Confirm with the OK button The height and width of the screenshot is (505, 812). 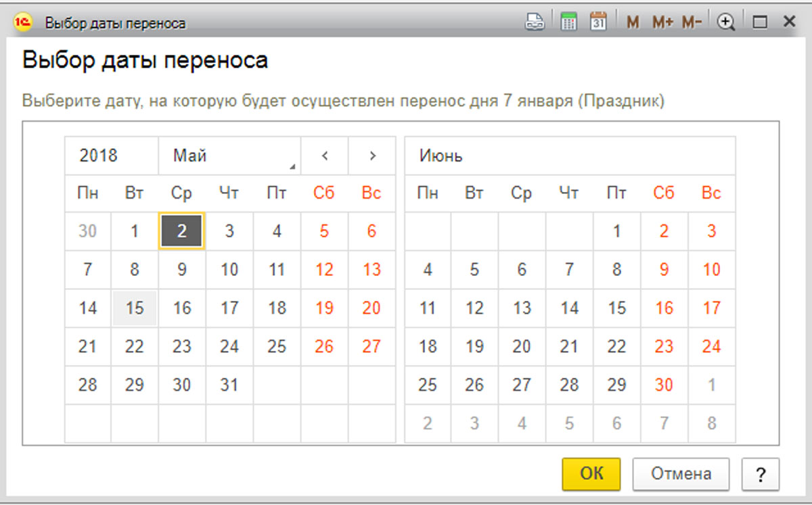[x=591, y=474]
